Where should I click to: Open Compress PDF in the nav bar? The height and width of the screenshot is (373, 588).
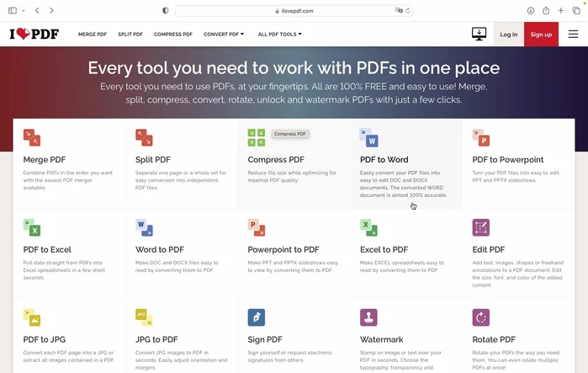coord(173,35)
